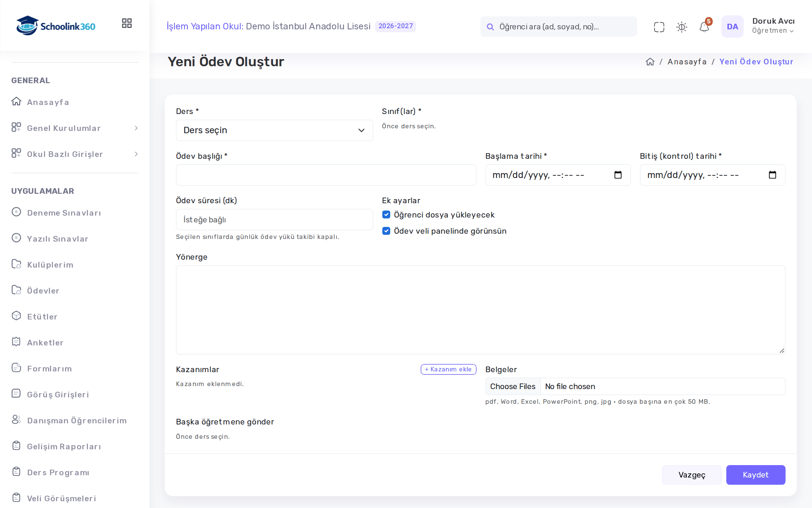Enter fullscreen mode icon
Screen dimensions: 812x508
click(659, 27)
